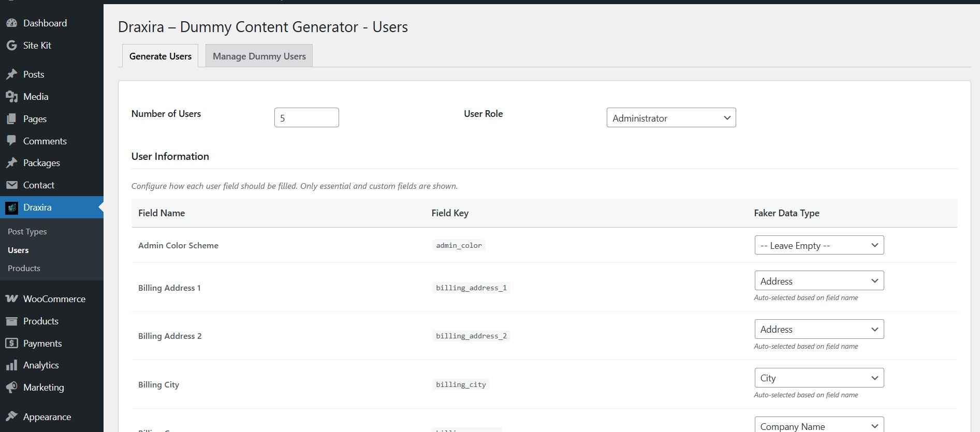Screen dimensions: 980x432
Task: Click the Billing Address 1 field name
Action: [x=169, y=288]
